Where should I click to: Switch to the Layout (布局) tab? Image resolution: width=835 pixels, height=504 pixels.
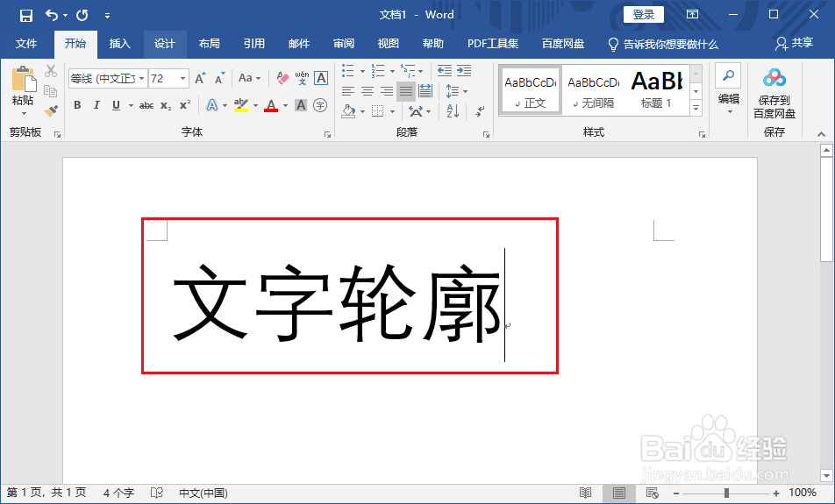click(x=210, y=44)
